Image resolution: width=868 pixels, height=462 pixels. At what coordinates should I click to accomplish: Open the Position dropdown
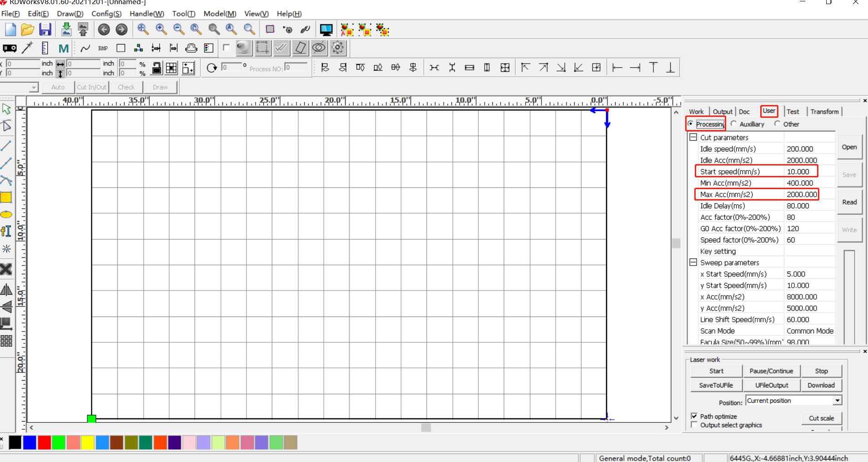[837, 401]
